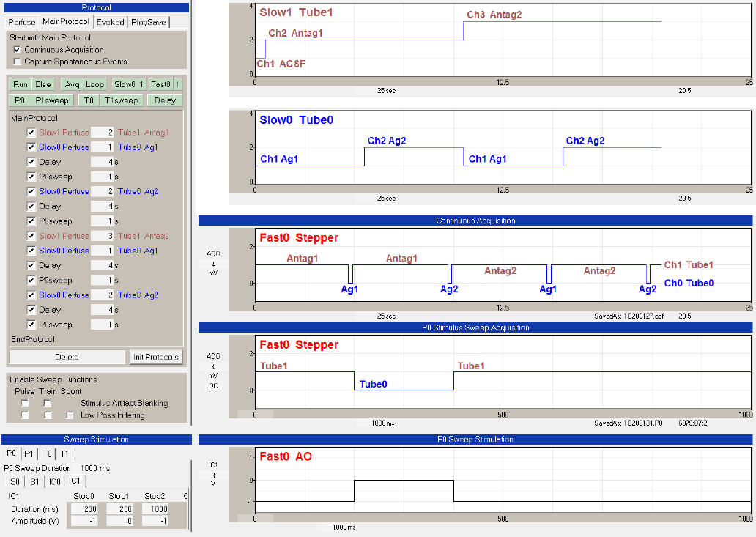Add an Avg step to the protocol
Image resolution: width=756 pixels, height=537 pixels.
[71, 84]
